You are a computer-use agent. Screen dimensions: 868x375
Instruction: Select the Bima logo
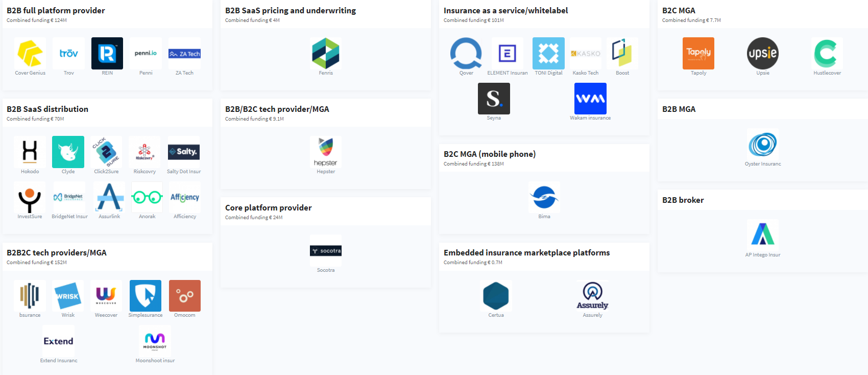(x=544, y=197)
